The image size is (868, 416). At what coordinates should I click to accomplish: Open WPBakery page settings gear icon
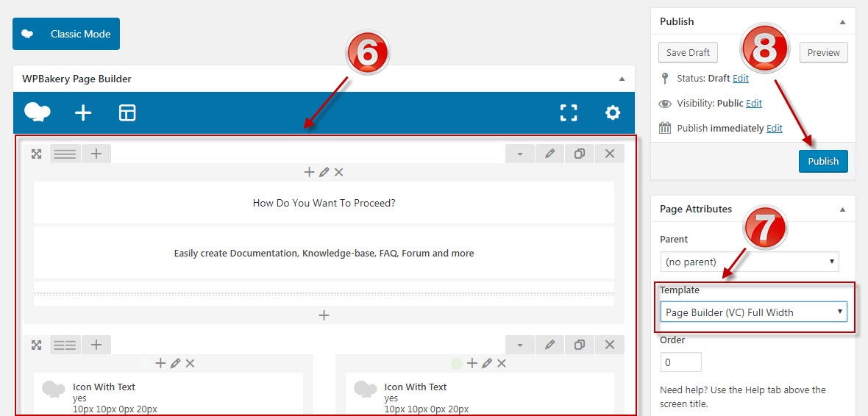612,112
